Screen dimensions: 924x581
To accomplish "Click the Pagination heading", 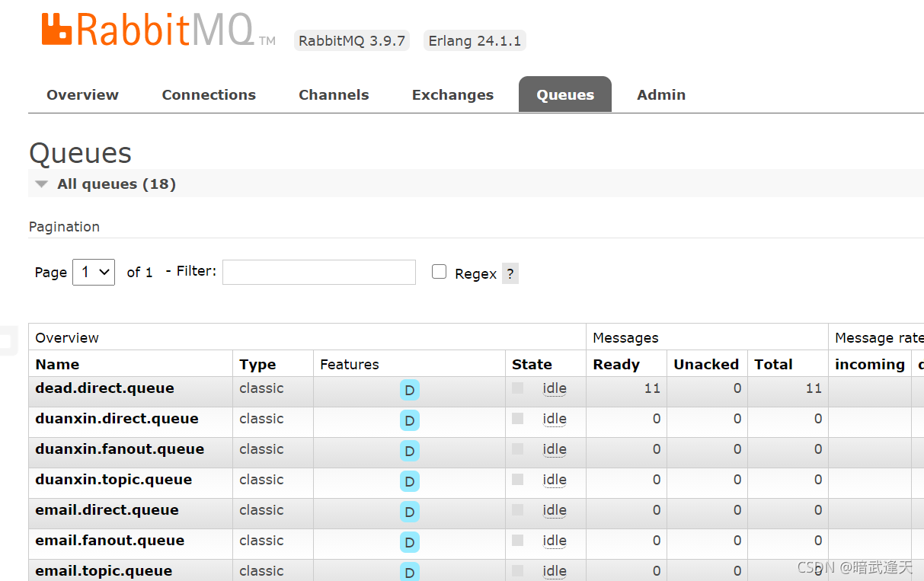I will 64,226.
